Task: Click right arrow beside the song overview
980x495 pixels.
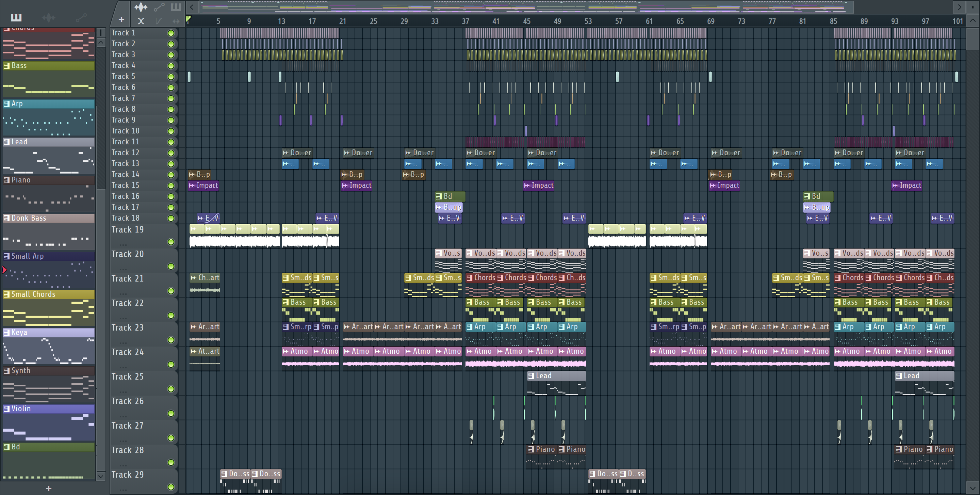Action: click(959, 7)
